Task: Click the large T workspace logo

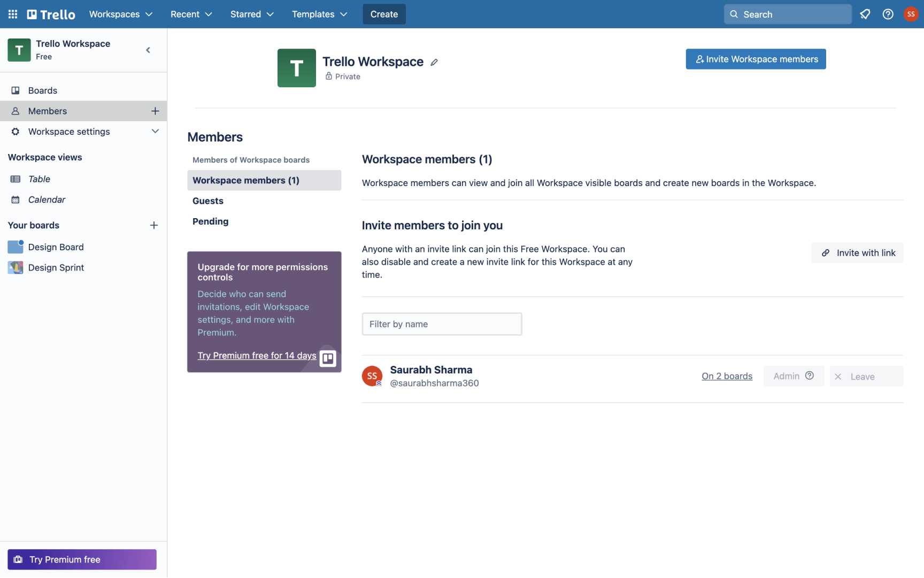Action: (x=297, y=68)
